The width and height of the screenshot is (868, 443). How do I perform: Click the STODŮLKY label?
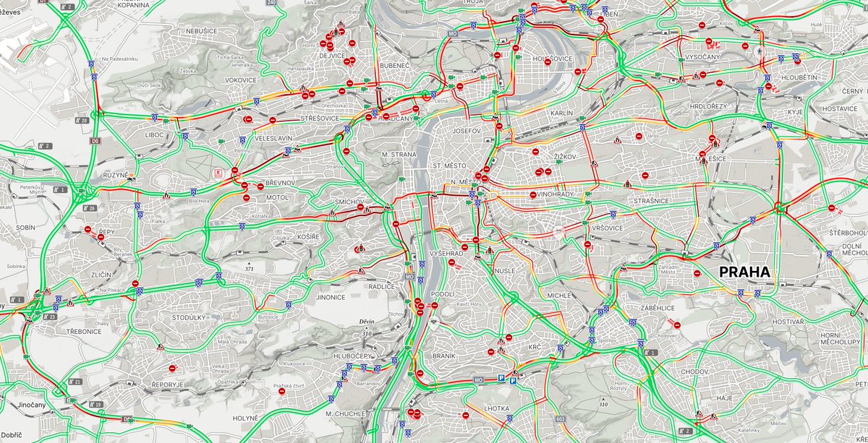187,317
